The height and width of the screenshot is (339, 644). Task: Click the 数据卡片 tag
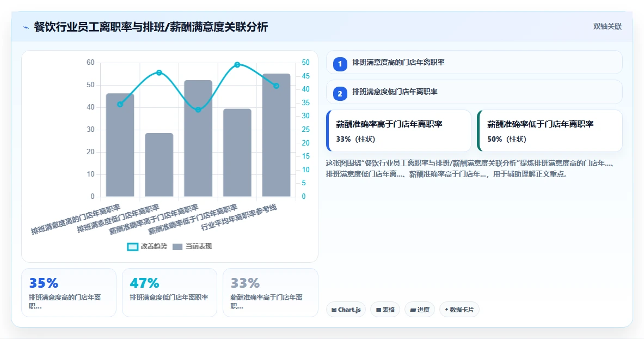(x=459, y=310)
